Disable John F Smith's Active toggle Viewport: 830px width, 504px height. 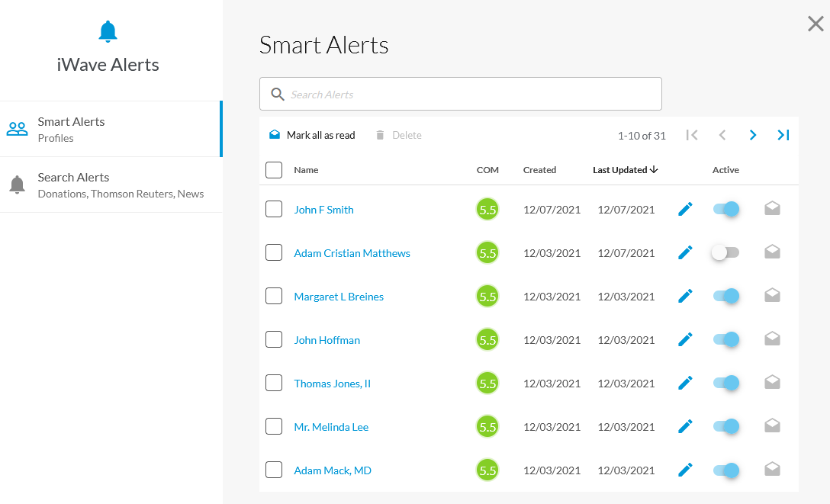point(725,208)
